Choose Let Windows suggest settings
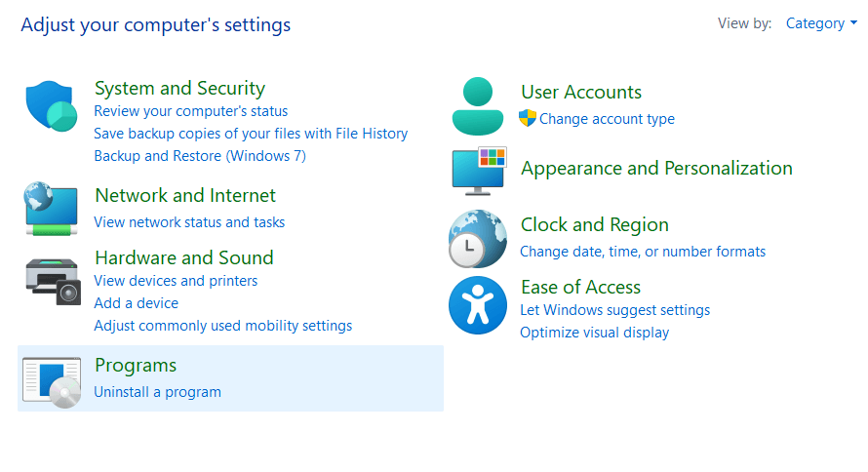868x472 pixels. pyautogui.click(x=615, y=310)
